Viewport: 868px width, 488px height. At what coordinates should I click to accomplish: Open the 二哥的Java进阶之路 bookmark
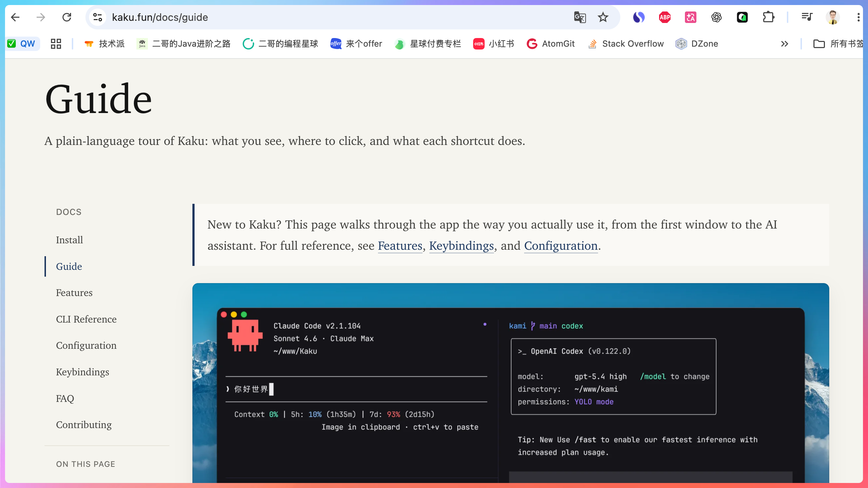(x=184, y=44)
